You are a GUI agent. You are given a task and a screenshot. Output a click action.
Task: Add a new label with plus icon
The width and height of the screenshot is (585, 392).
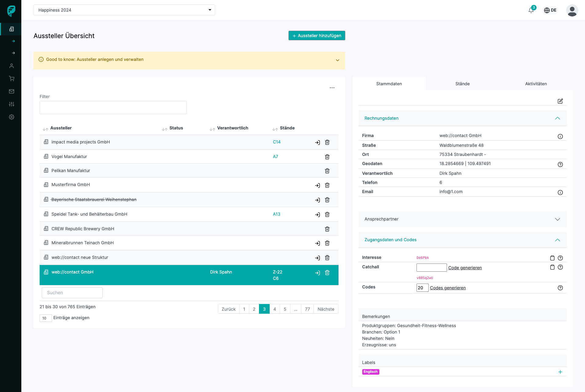(x=560, y=372)
